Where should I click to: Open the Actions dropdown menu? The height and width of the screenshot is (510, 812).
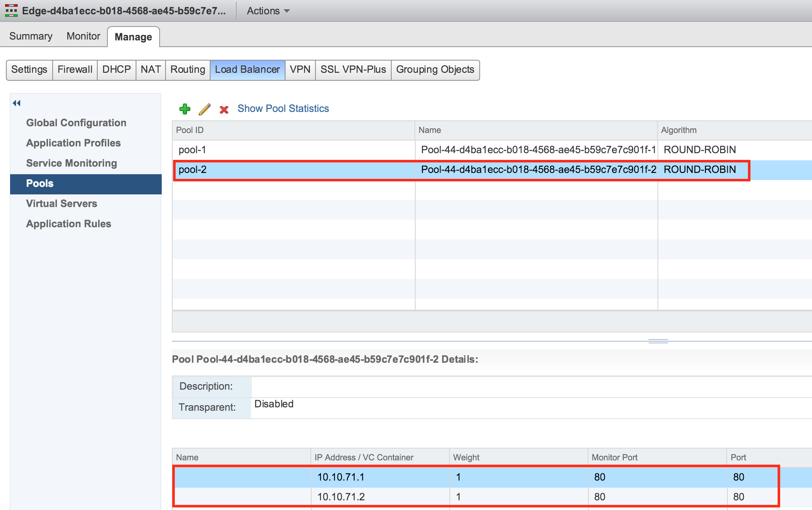pos(268,11)
